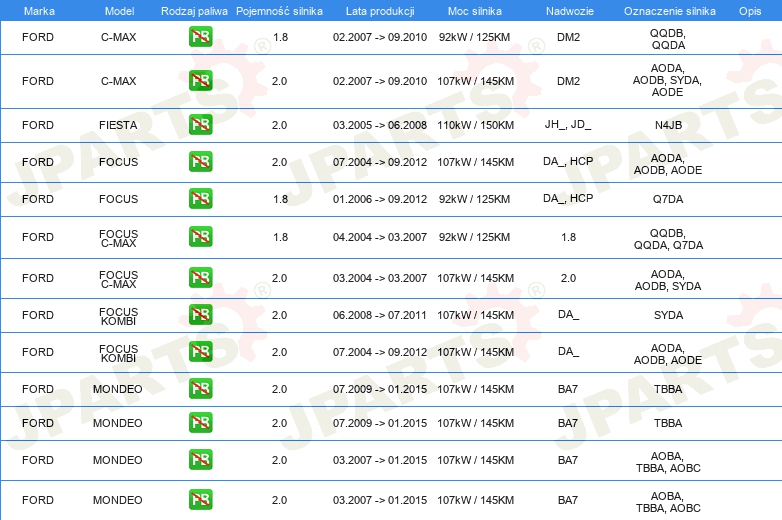
Task: Select the FOCUS model cell in the Q7DA row
Action: click(x=118, y=199)
